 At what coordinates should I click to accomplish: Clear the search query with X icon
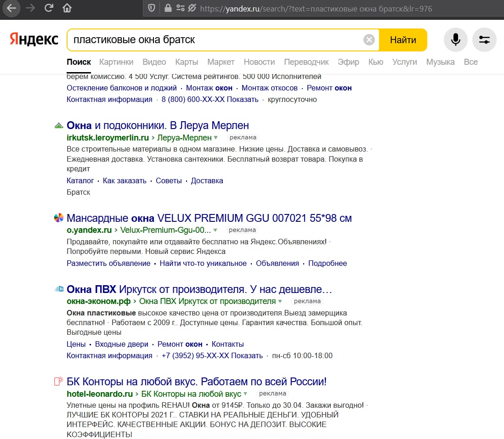click(x=369, y=40)
